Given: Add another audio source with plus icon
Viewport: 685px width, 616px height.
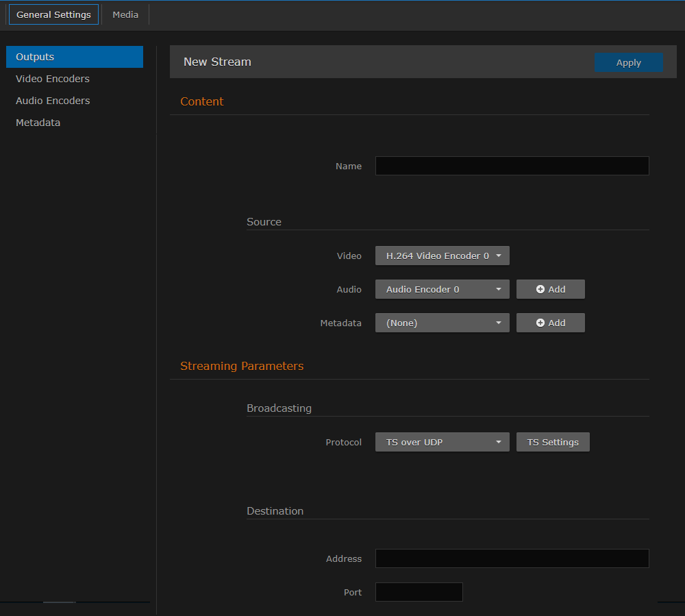Looking at the screenshot, I should point(550,289).
